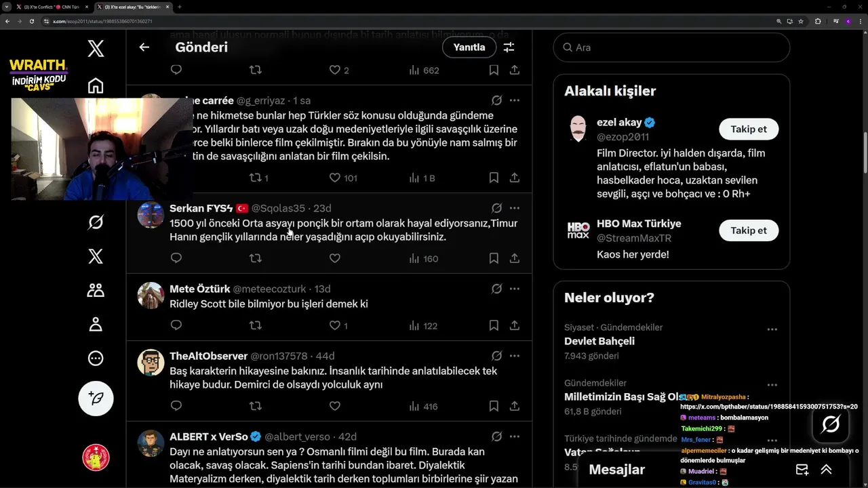The width and height of the screenshot is (868, 488).
Task: Open the floating Grok button above Mesajlar
Action: coord(831,425)
